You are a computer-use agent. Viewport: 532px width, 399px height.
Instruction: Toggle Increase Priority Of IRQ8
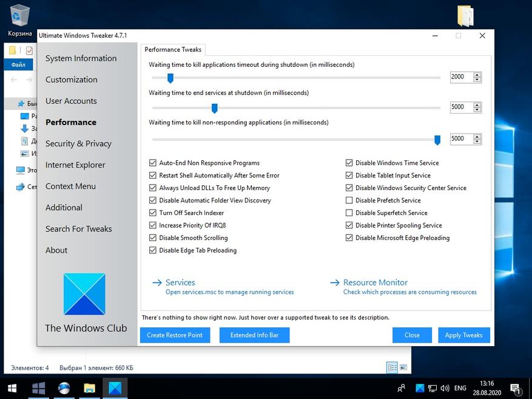pyautogui.click(x=153, y=225)
